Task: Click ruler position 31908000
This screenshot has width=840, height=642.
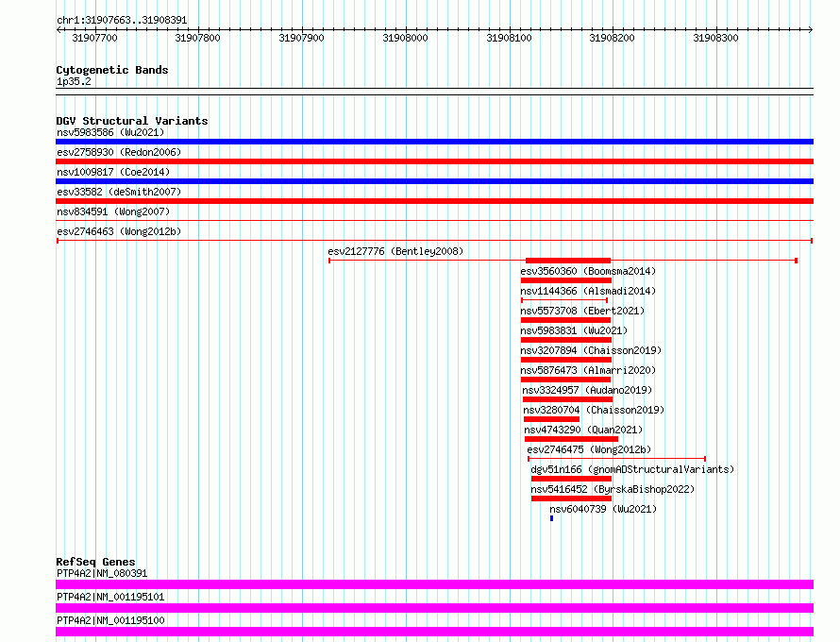Action: tap(405, 38)
